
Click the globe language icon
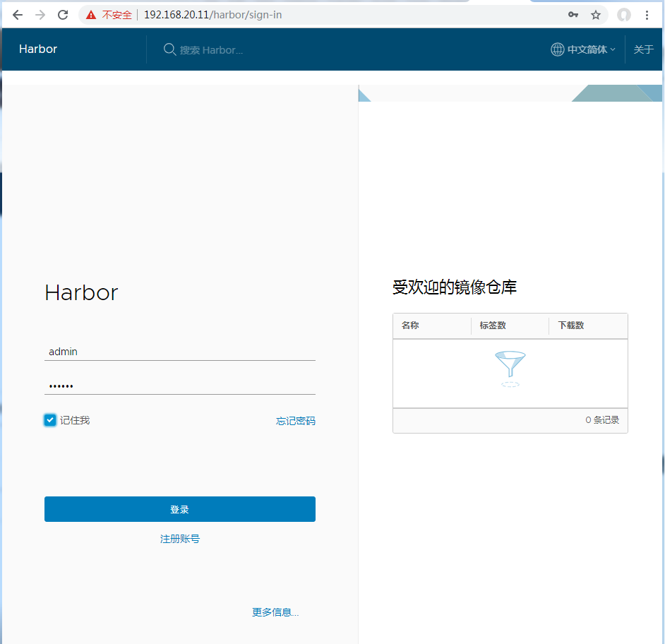click(x=557, y=49)
